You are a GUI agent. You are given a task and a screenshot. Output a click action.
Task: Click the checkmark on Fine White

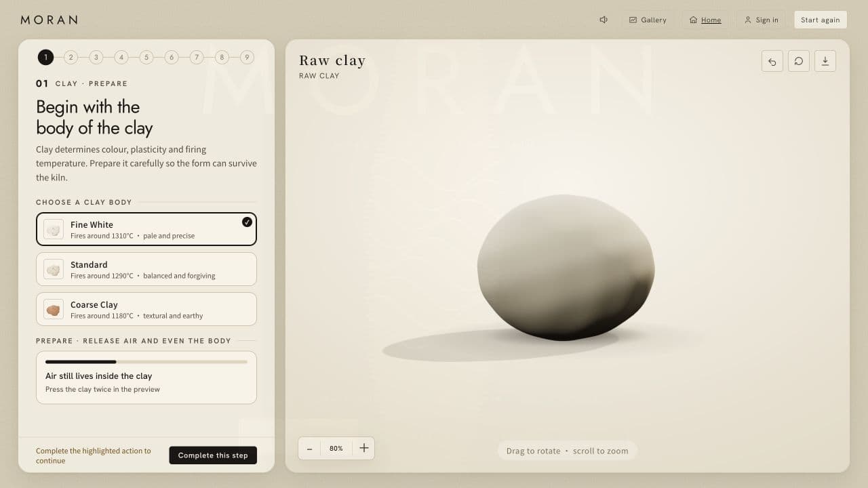pos(247,222)
